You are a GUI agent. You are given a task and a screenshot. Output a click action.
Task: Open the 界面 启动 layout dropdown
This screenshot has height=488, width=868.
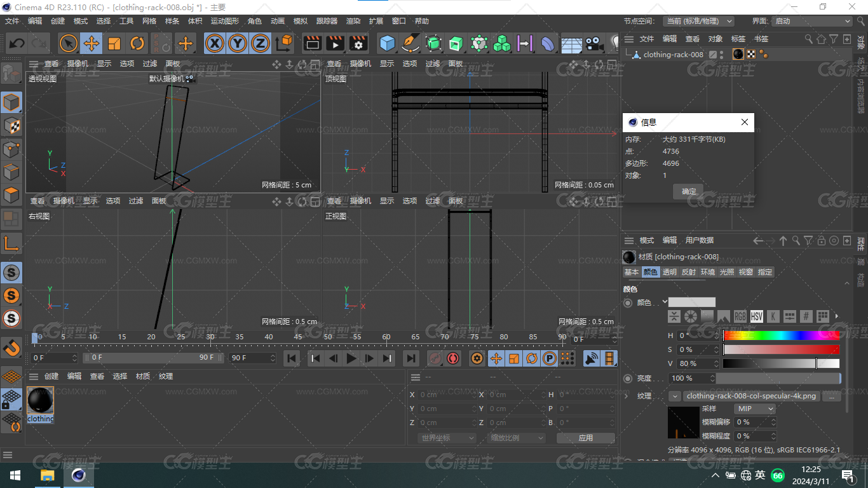coord(812,21)
